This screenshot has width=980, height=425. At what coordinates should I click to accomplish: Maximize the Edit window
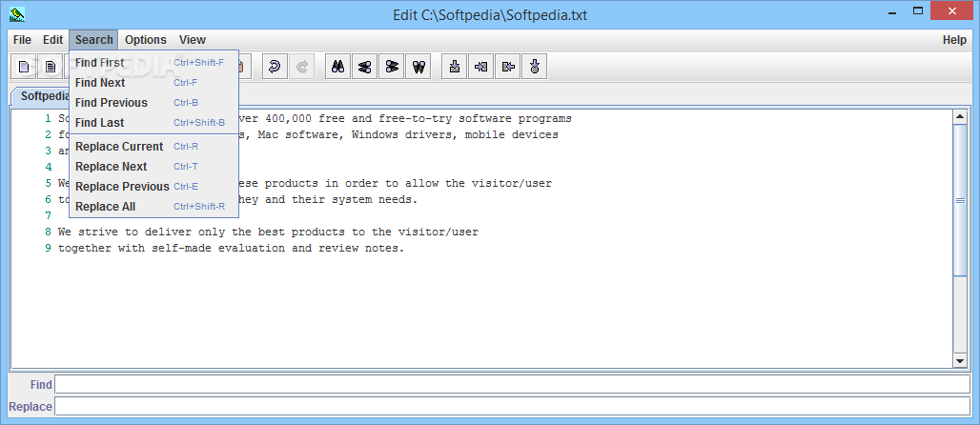(x=918, y=10)
